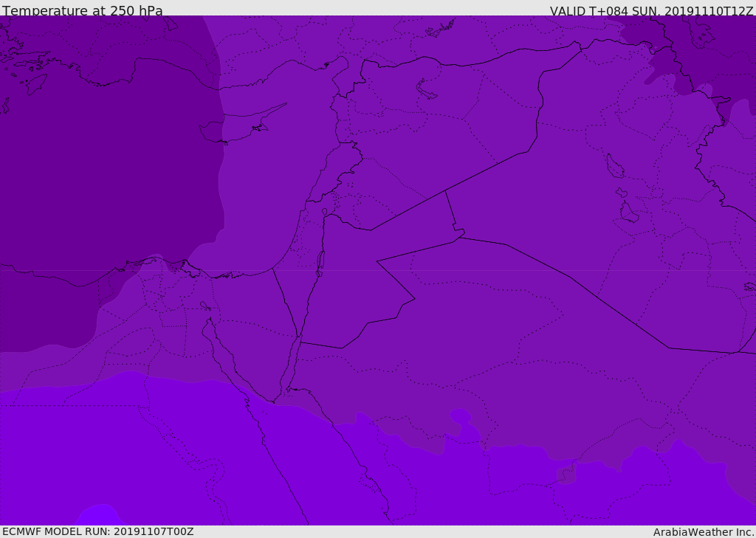Click the island of Cyprus on the map
The image size is (756, 538).
237,126
